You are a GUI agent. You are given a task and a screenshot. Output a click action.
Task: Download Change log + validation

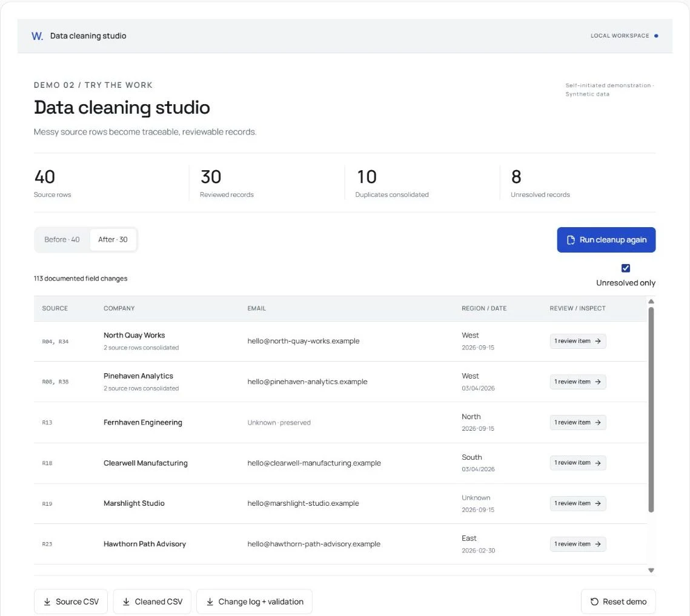(x=254, y=601)
